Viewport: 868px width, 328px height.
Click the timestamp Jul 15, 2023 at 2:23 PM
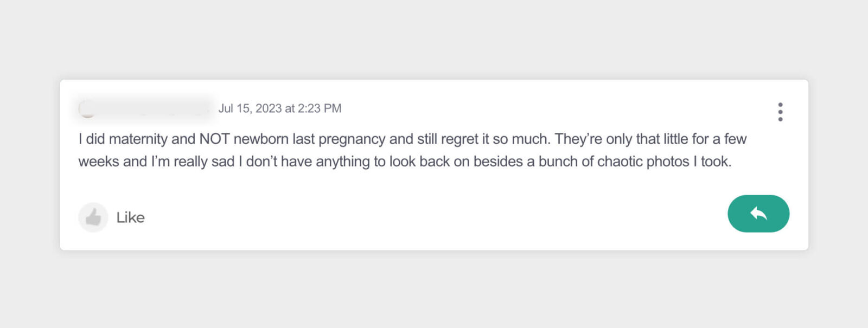[x=280, y=108]
